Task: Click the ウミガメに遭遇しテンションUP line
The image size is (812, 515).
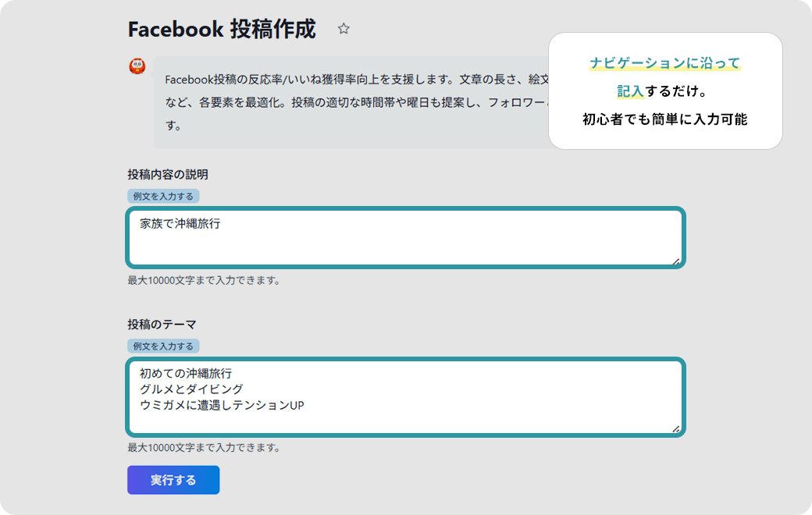Action: click(x=222, y=404)
